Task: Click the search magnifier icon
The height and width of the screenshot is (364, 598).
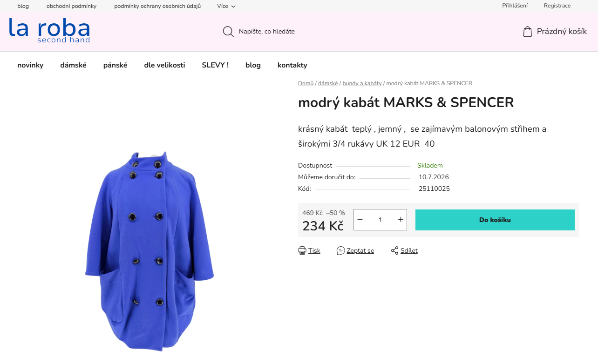Action: (x=228, y=32)
